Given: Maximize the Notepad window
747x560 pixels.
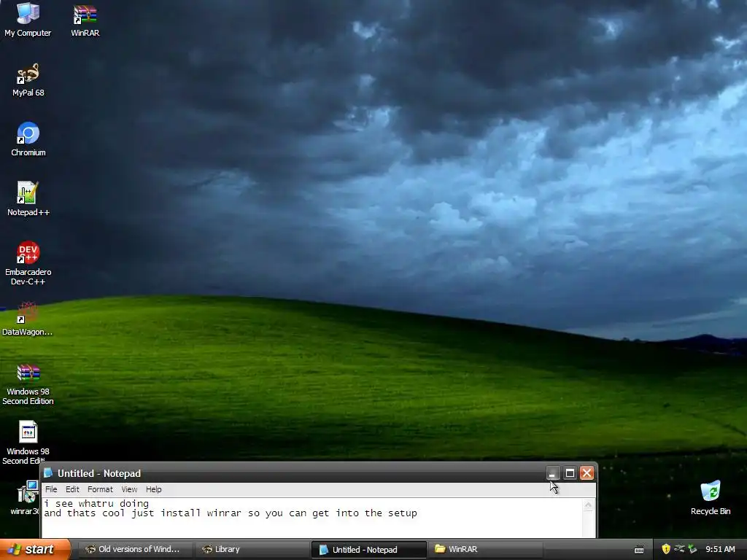Looking at the screenshot, I should coord(570,472).
